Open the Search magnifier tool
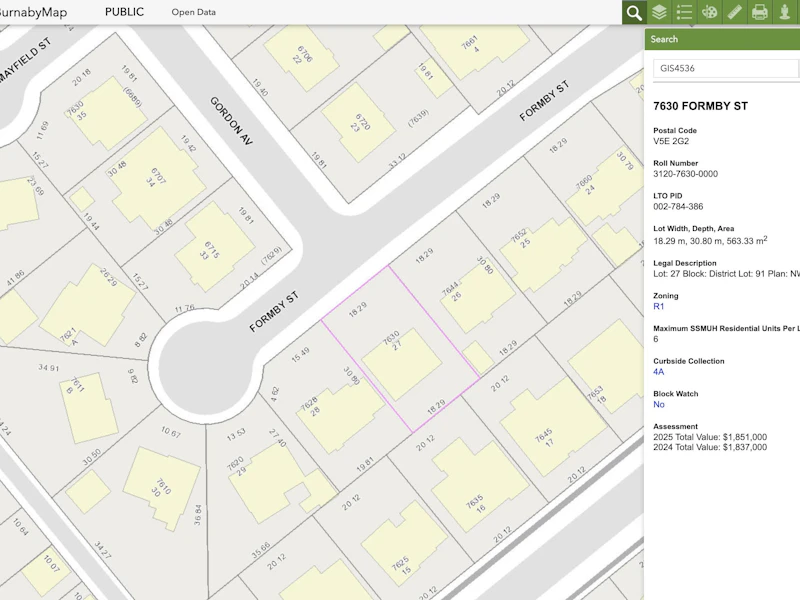The image size is (800, 600). (x=634, y=12)
